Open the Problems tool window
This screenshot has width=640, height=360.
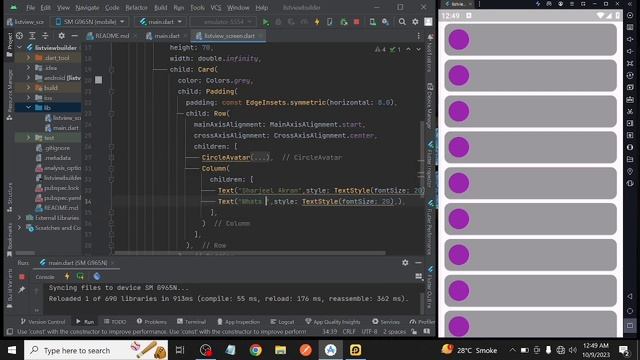[x=152, y=322]
